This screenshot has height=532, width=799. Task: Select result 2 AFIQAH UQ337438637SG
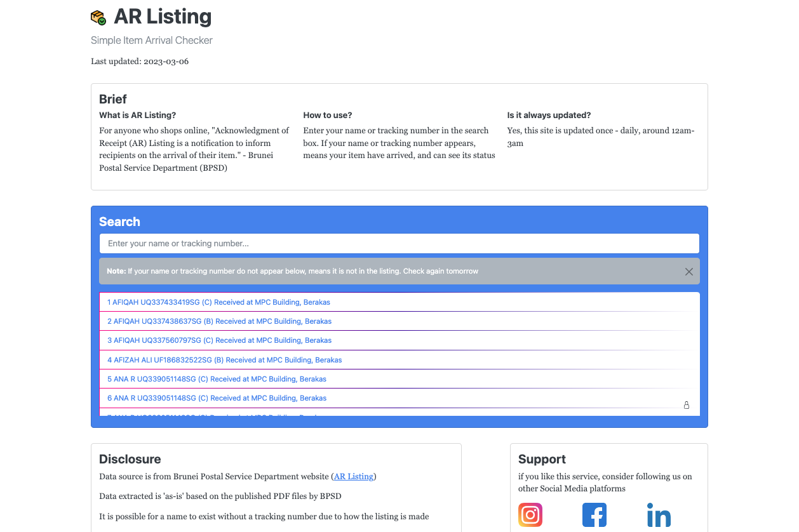click(x=219, y=321)
